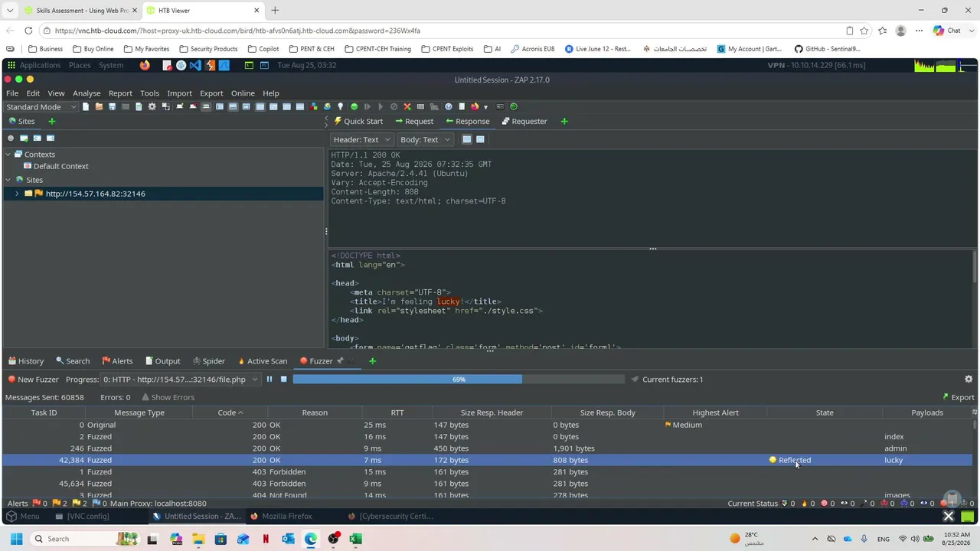Click the Show Errors button
The height and width of the screenshot is (551, 980).
[167, 397]
